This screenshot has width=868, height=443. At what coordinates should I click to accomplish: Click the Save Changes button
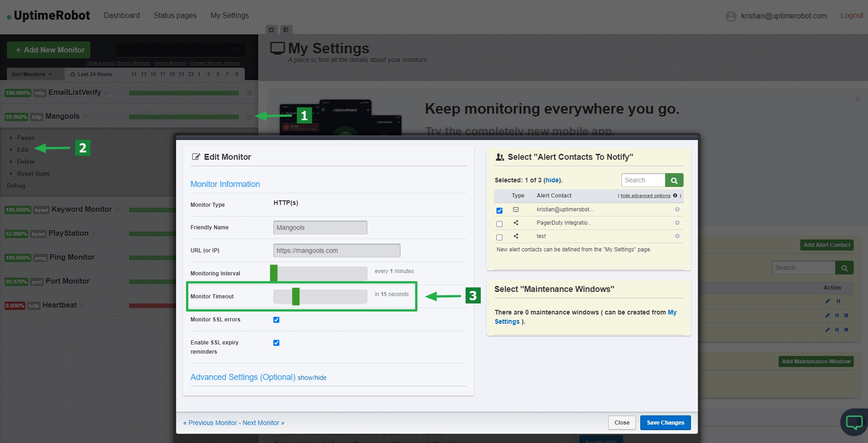[x=665, y=423]
